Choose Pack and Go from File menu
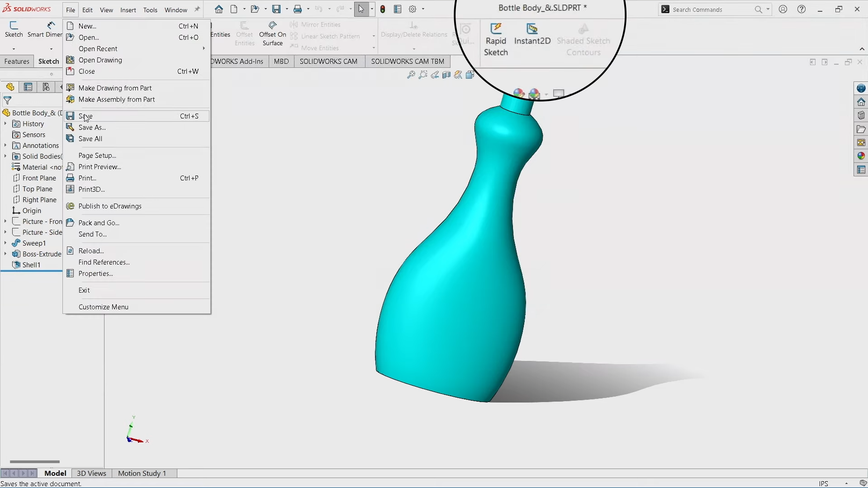 pyautogui.click(x=99, y=223)
